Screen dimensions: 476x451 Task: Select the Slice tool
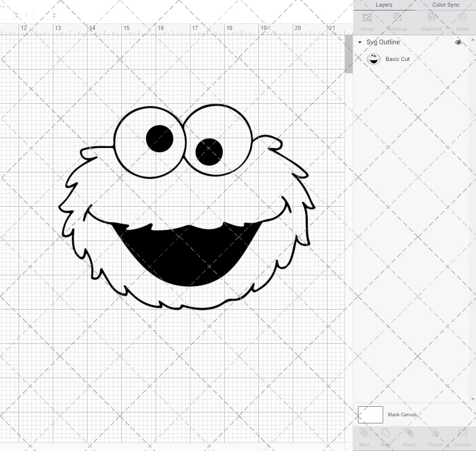[364, 437]
